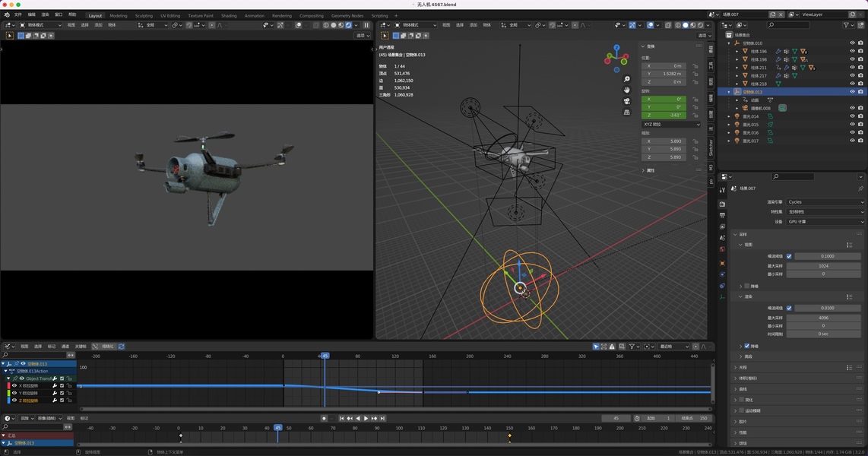Viewport: 868px width, 456px height.
Task: Jump to start frame playback button
Action: click(x=341, y=418)
